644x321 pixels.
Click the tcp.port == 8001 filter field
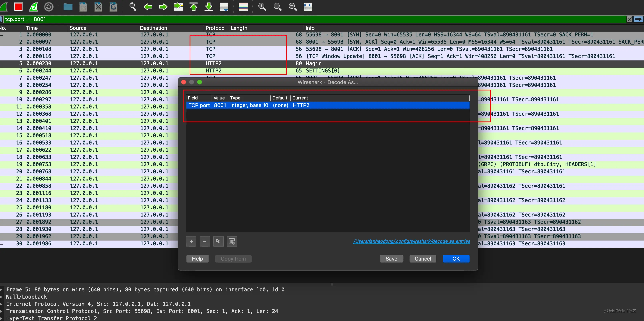pyautogui.click(x=314, y=19)
